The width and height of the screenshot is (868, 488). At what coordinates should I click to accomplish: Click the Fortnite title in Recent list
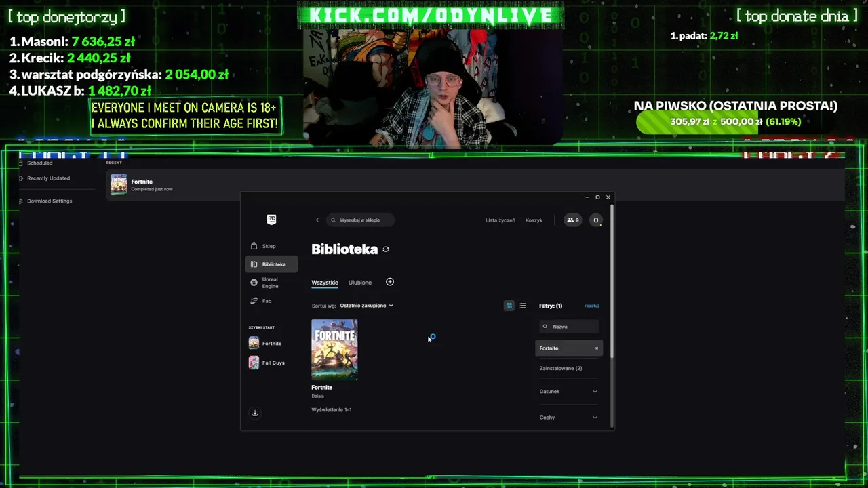pyautogui.click(x=142, y=182)
